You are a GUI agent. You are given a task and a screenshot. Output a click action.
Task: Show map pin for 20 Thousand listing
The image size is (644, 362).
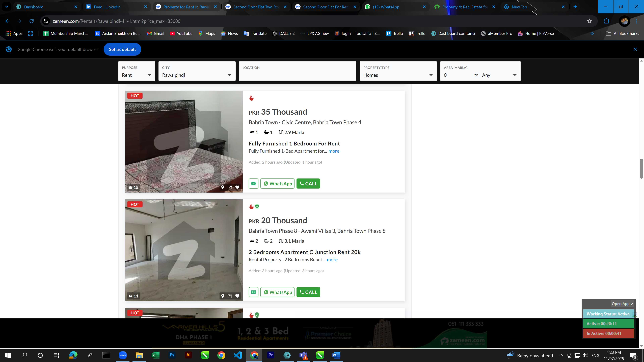coord(223,296)
